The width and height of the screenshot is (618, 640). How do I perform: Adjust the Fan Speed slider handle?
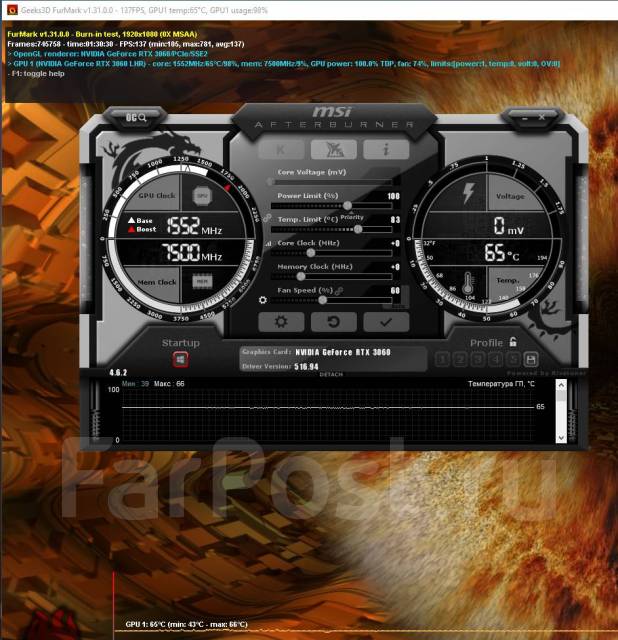pyautogui.click(x=322, y=300)
